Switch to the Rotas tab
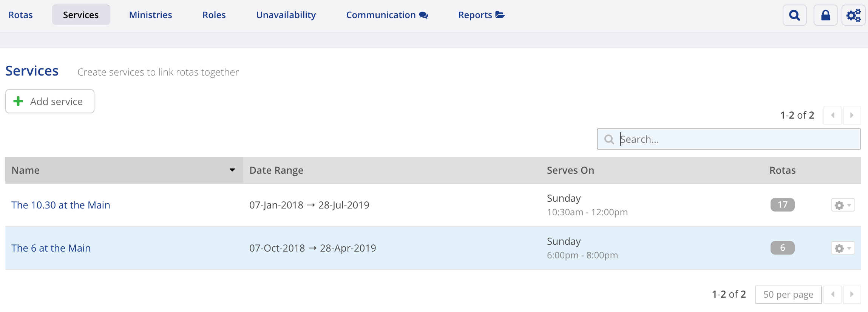This screenshot has width=868, height=312. tap(21, 15)
